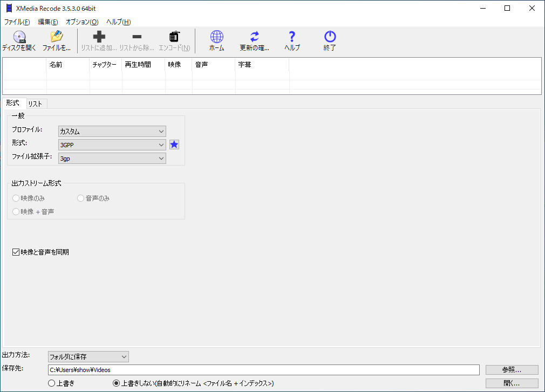
Task: Click the Open Disc (ディスクを開く) toolbar icon
Action: [x=19, y=37]
